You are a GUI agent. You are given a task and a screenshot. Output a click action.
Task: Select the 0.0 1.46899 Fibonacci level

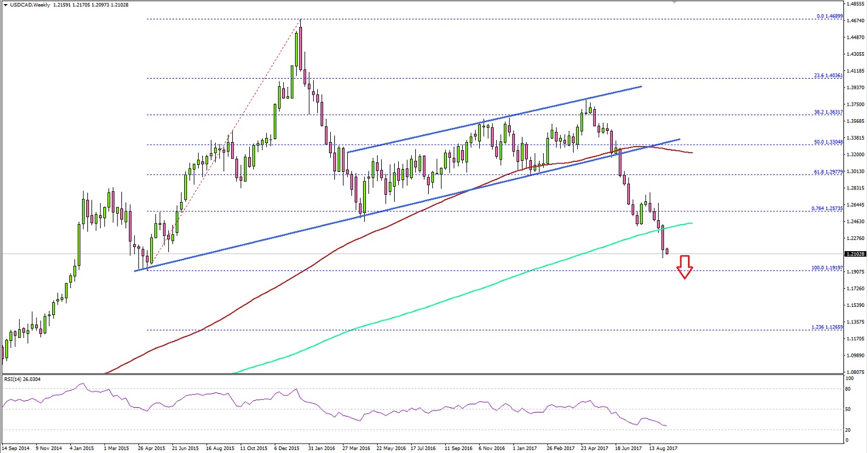pos(830,16)
